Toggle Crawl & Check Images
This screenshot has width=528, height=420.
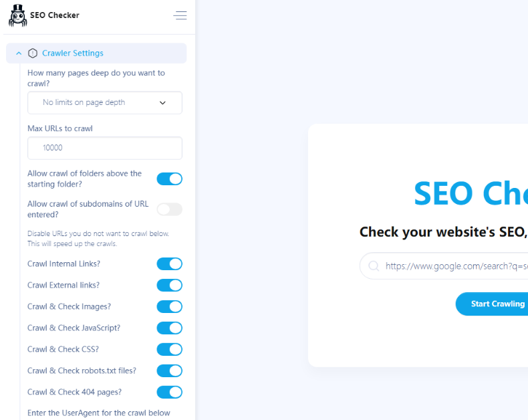click(x=169, y=306)
